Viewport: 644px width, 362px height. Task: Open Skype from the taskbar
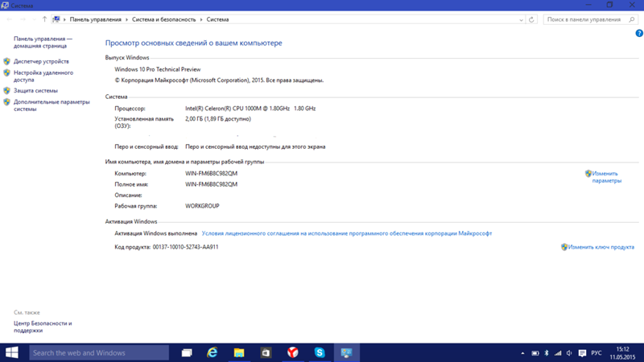[x=320, y=352]
